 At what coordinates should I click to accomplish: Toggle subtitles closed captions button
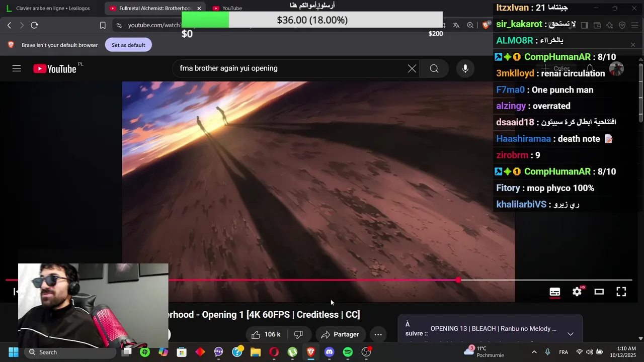[x=555, y=292]
